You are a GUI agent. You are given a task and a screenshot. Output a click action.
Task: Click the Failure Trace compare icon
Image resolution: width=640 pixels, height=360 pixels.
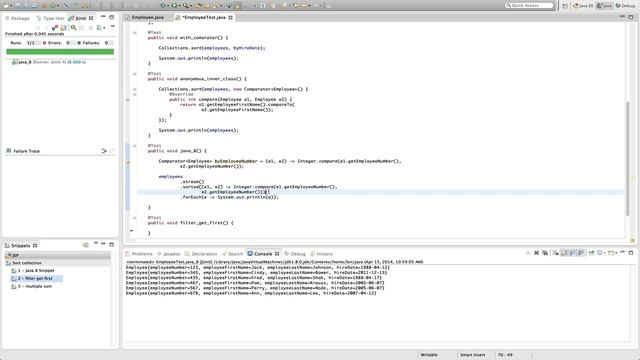point(104,151)
